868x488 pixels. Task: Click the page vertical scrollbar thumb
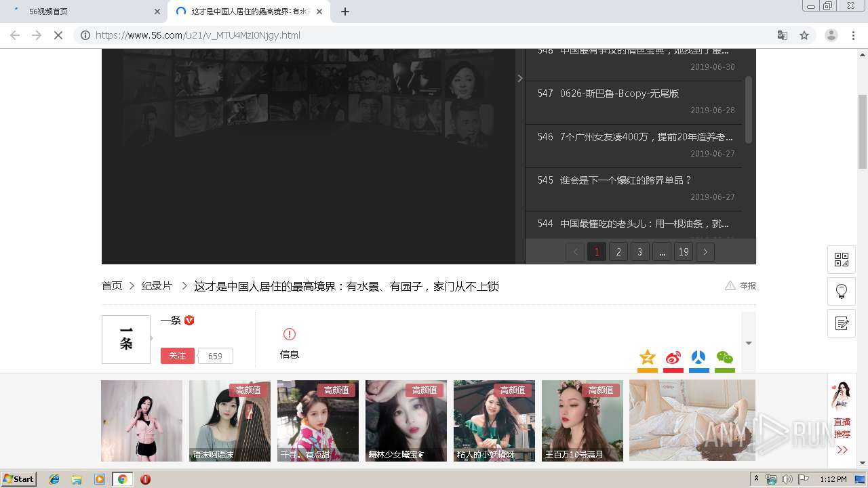pos(863,131)
